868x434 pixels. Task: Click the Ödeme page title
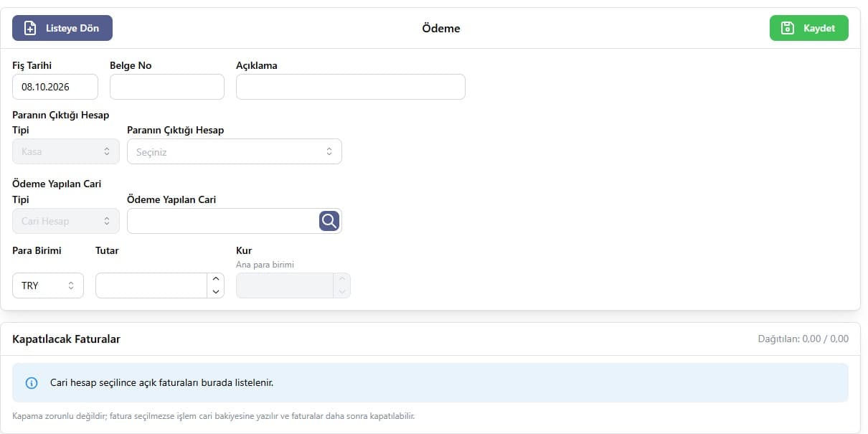coord(441,29)
